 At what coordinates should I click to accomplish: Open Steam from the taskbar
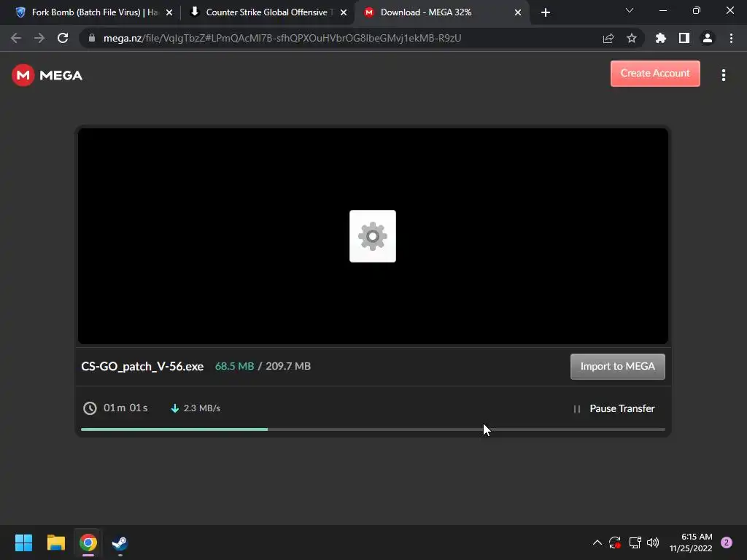(120, 542)
